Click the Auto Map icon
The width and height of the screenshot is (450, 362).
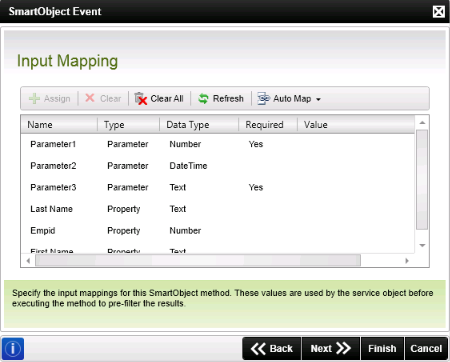(x=263, y=99)
